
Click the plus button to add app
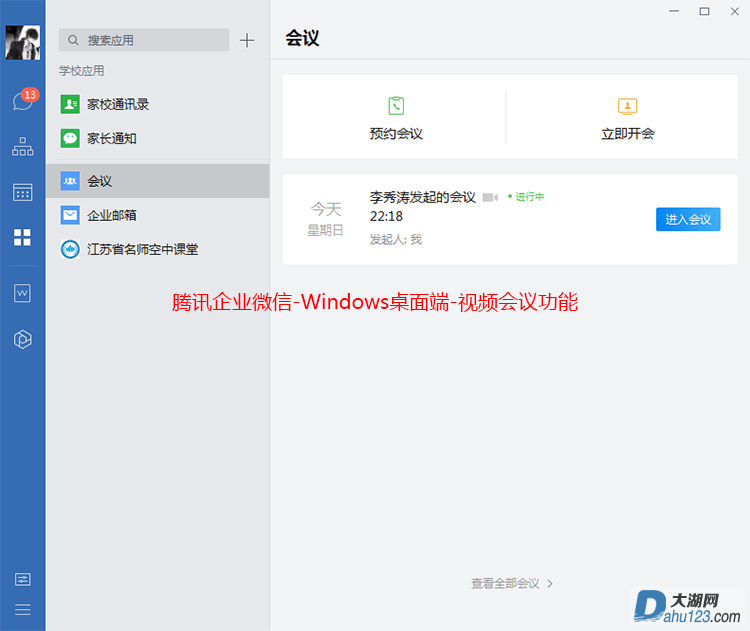click(247, 40)
